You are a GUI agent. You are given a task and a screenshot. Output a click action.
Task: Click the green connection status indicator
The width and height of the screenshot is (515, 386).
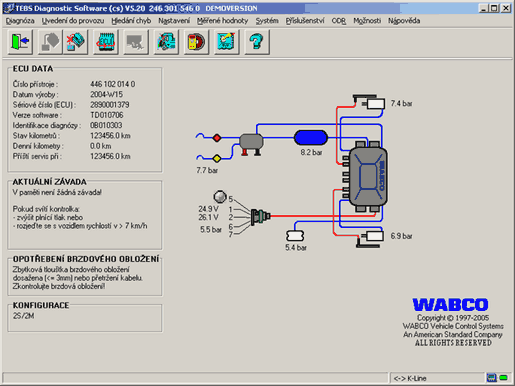503,378
